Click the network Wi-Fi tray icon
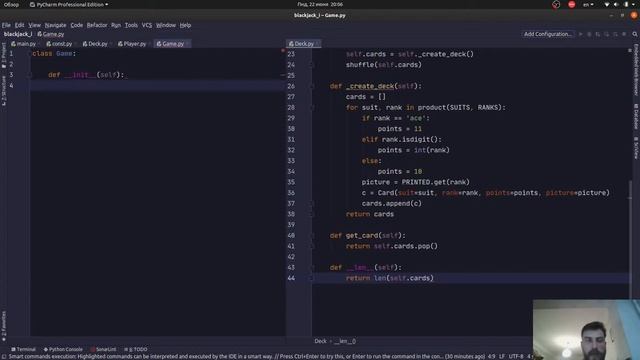Image resolution: width=640 pixels, height=360 pixels. [607, 5]
